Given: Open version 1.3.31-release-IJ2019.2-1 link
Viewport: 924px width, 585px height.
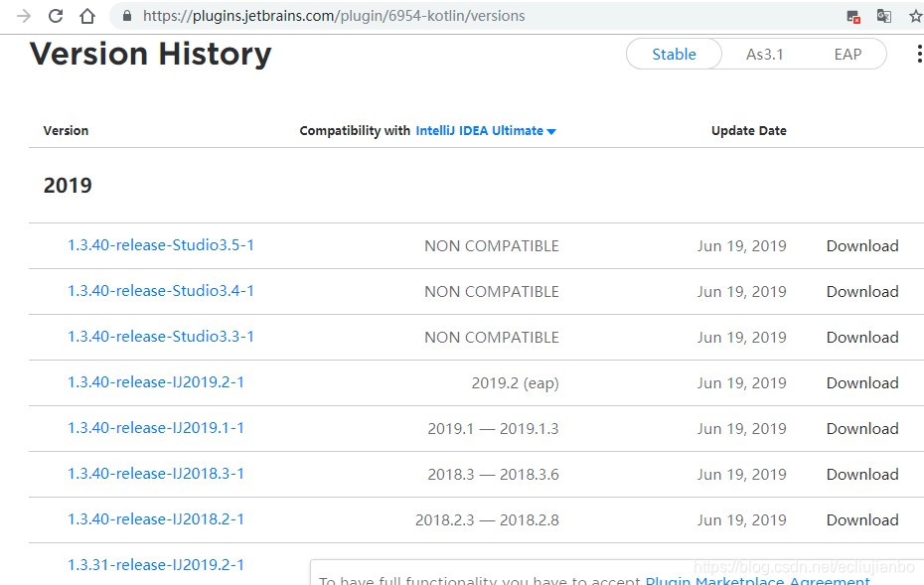Looking at the screenshot, I should point(156,565).
